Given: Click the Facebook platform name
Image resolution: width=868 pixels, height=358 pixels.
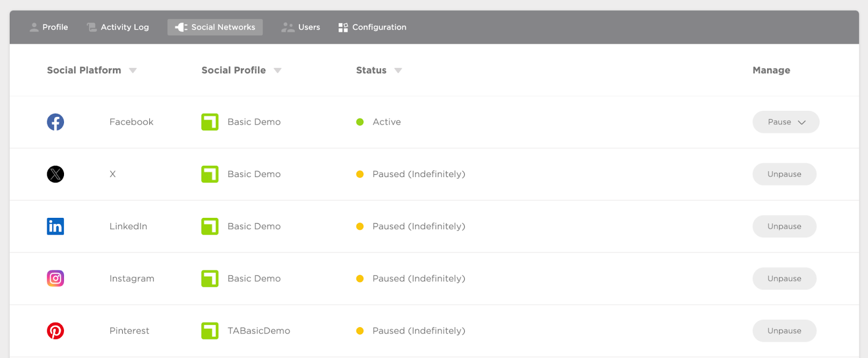Looking at the screenshot, I should click(x=131, y=122).
